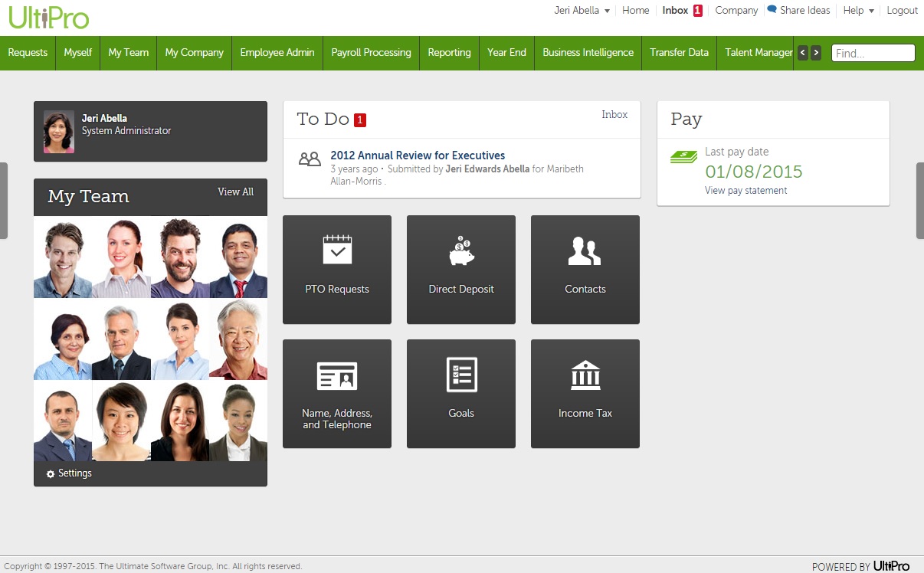This screenshot has width=924, height=573.
Task: Click the Find search field
Action: pyautogui.click(x=873, y=53)
